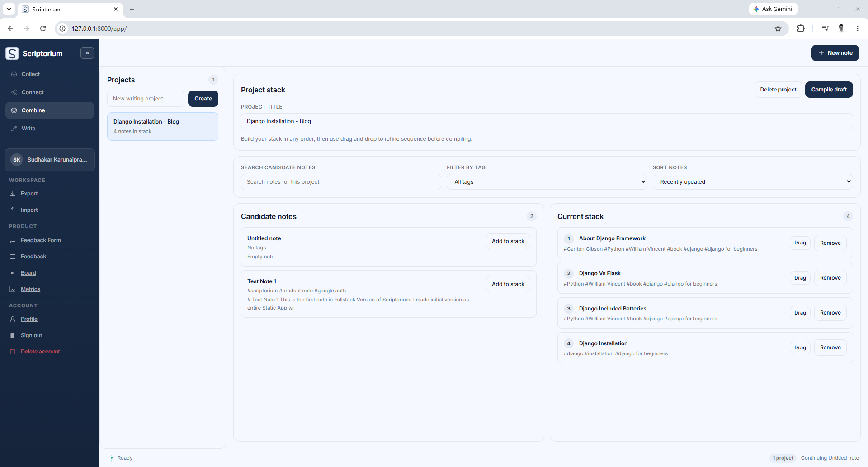Click Drag handle for Django Vs Flask

click(800, 278)
